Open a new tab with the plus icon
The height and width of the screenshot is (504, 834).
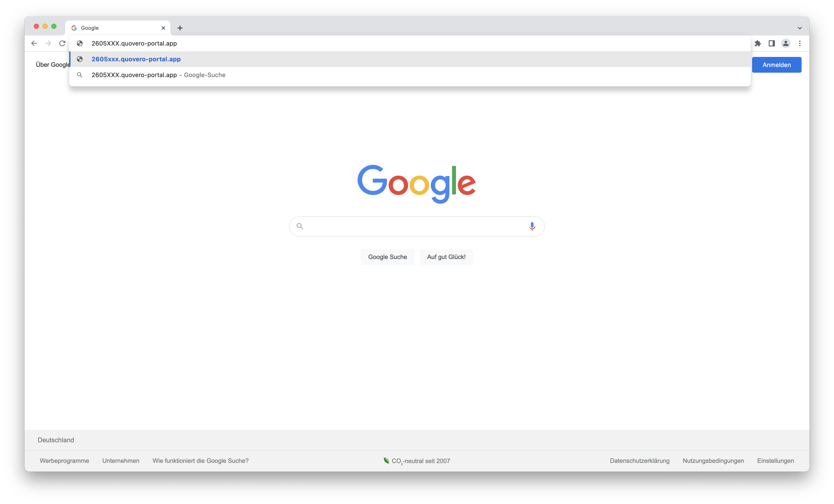coord(180,28)
